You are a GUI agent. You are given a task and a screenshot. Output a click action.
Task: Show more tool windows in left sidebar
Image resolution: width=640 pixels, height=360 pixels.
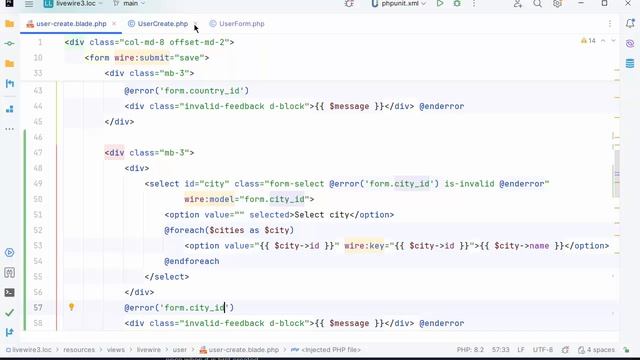9,129
